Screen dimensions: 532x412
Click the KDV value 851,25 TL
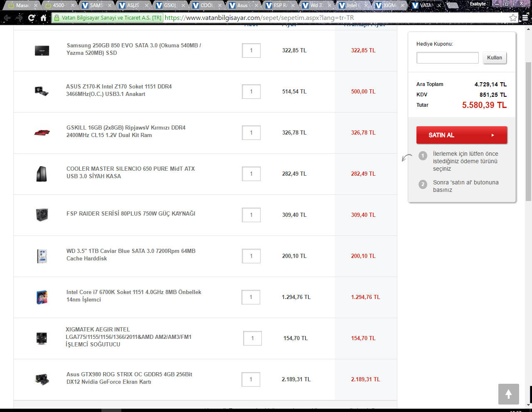pyautogui.click(x=493, y=95)
